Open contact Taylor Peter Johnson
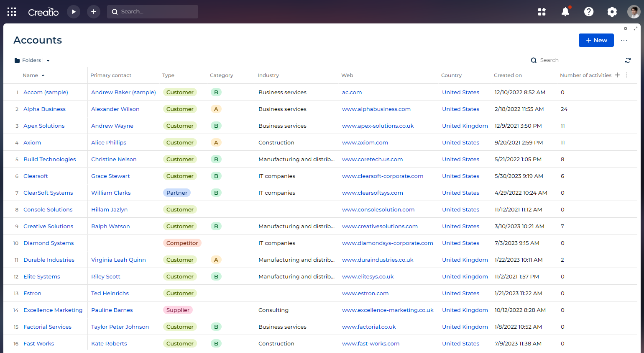The image size is (644, 353). [120, 327]
